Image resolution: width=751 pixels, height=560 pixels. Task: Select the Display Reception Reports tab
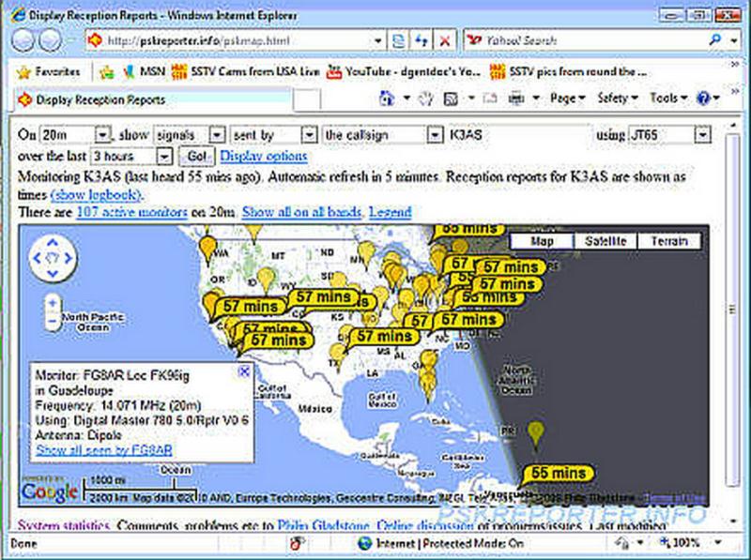tap(153, 99)
